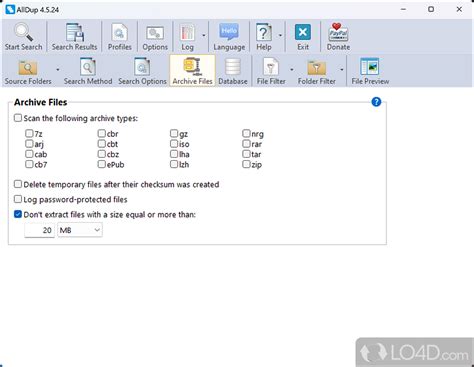The width and height of the screenshot is (474, 367).
Task: Click the blue help icon in Archive Files panel
Action: point(376,102)
